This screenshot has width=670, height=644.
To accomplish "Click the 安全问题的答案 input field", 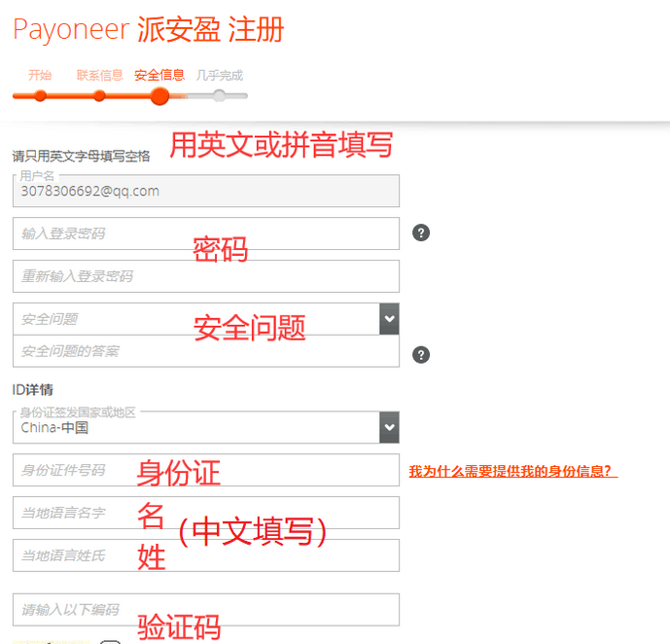I will pyautogui.click(x=206, y=351).
